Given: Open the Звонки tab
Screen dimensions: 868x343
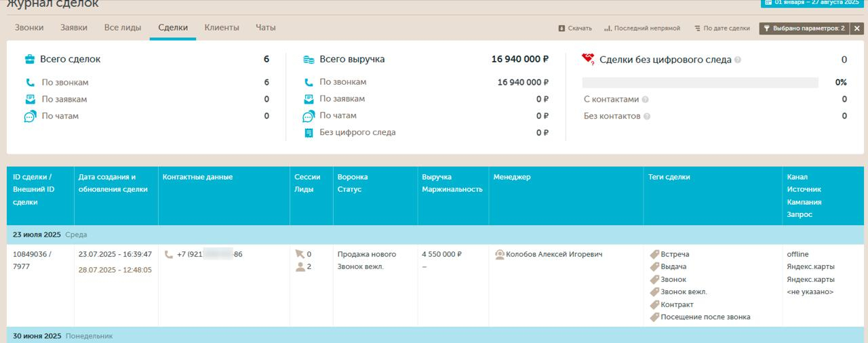Looking at the screenshot, I should 29,28.
